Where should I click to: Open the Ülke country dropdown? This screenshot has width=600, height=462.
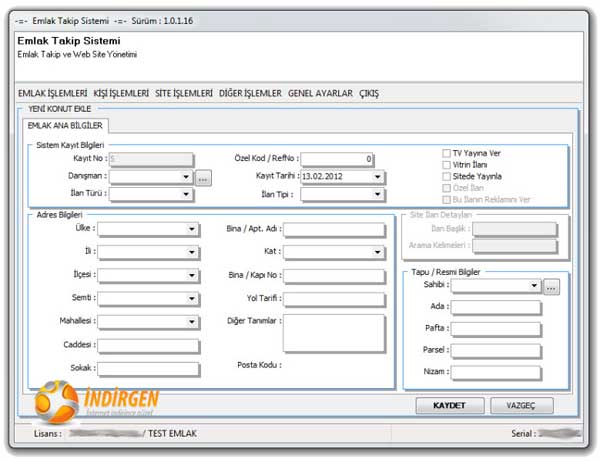coord(192,229)
